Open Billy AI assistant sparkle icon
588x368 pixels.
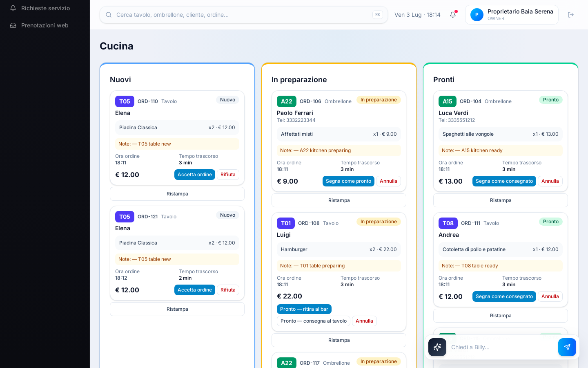coord(437,347)
